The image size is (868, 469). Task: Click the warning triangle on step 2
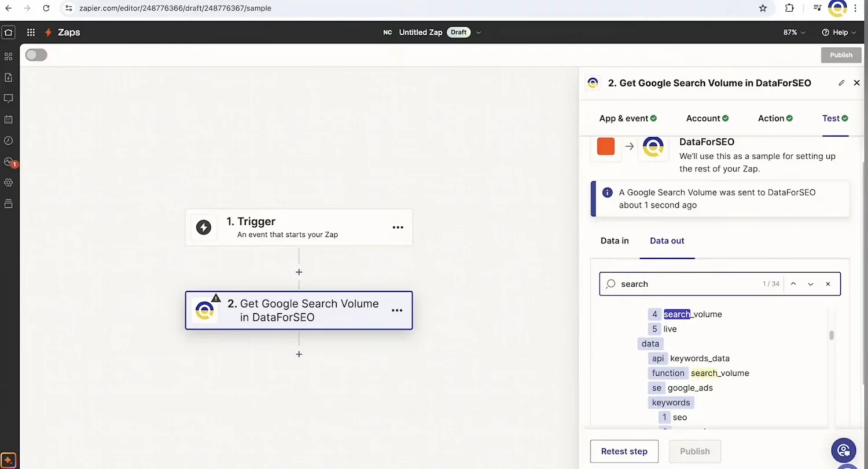216,298
